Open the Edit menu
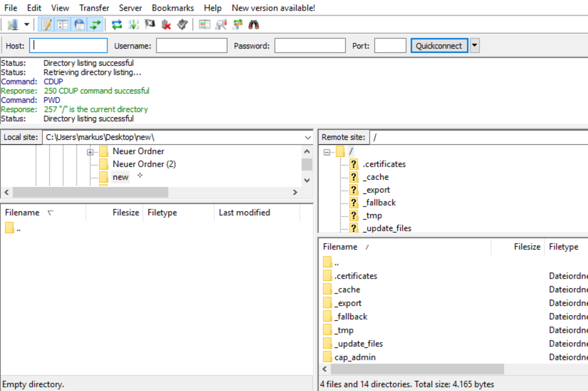588x391 pixels. click(34, 8)
